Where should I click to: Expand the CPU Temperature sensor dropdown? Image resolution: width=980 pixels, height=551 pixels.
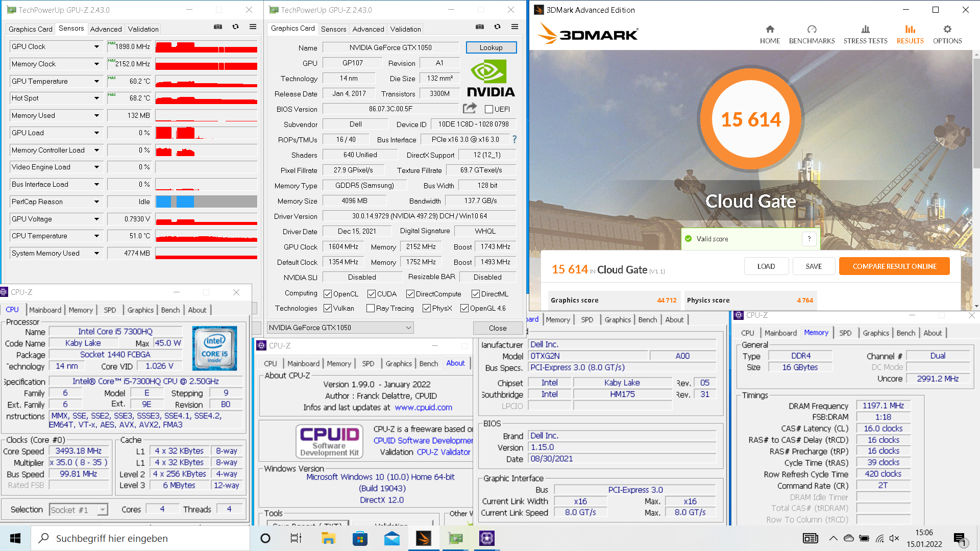click(x=96, y=236)
